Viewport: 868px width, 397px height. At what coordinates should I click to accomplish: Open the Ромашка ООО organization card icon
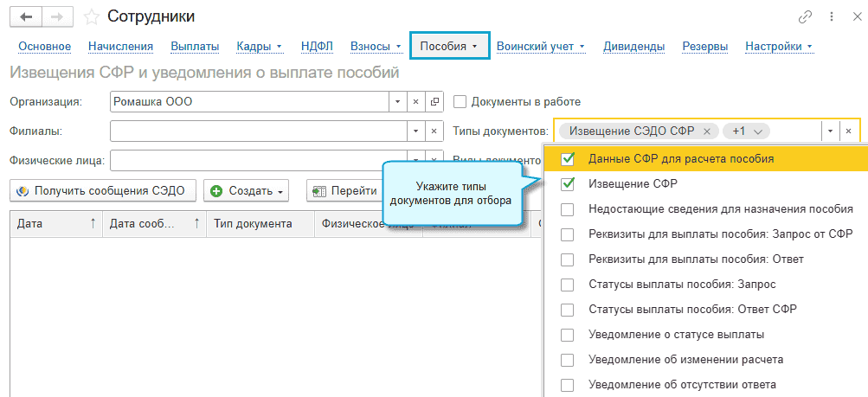pyautogui.click(x=434, y=102)
